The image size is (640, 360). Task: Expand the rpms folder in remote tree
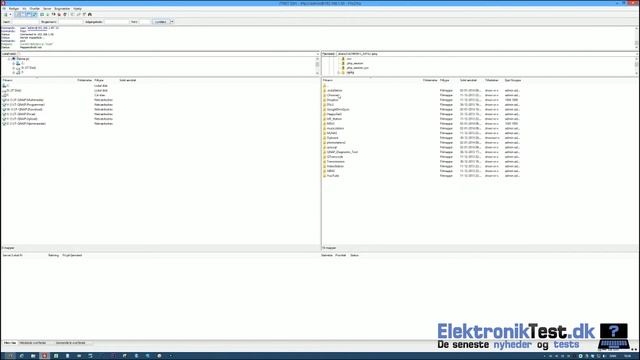pos(338,72)
